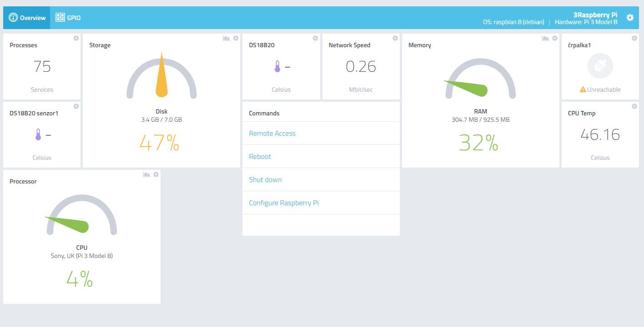Click the Shut down command

point(265,180)
